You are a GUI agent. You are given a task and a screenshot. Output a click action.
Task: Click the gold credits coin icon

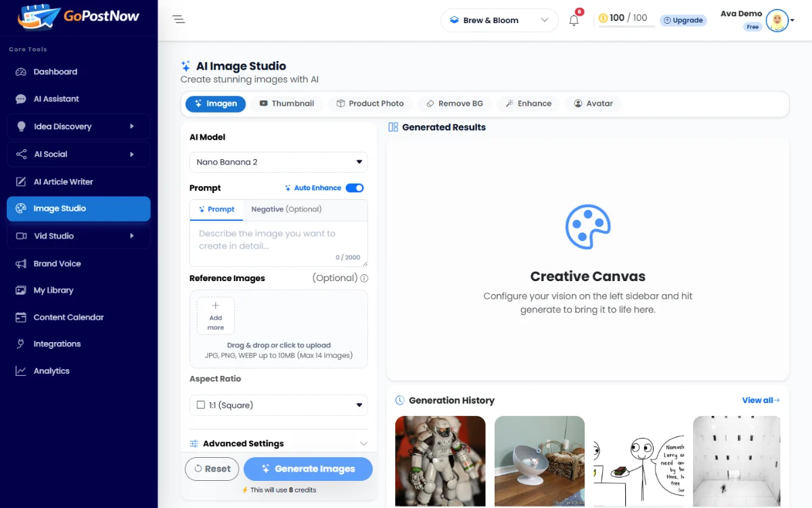(x=604, y=18)
